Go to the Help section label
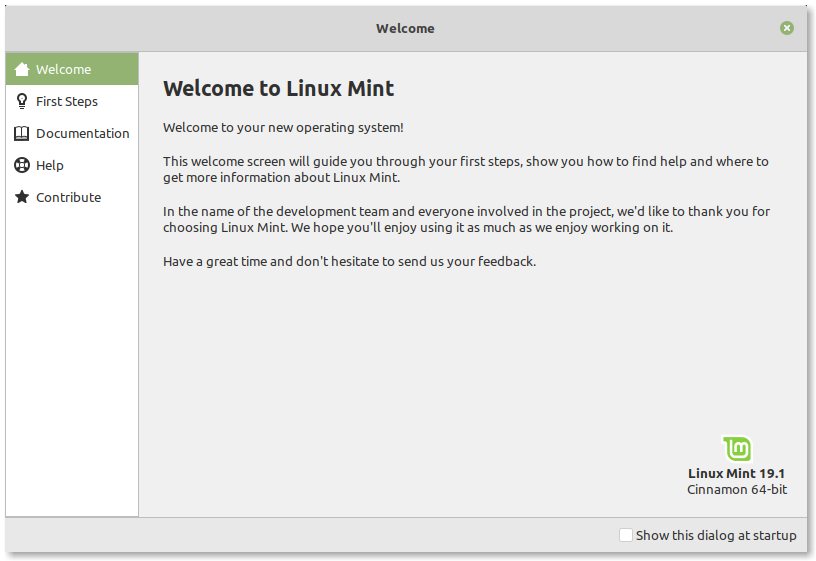This screenshot has height=561, width=816. click(50, 165)
